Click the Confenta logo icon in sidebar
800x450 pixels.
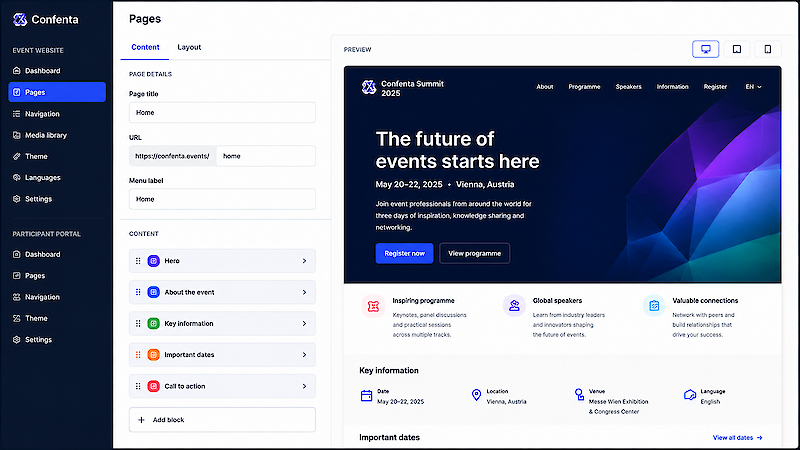point(20,19)
